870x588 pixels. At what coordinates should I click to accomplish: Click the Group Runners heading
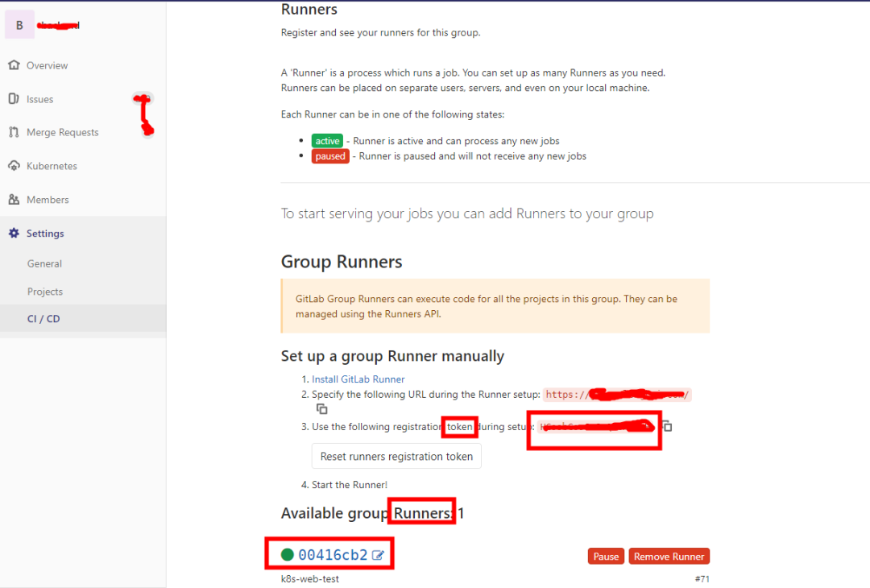[x=342, y=261]
